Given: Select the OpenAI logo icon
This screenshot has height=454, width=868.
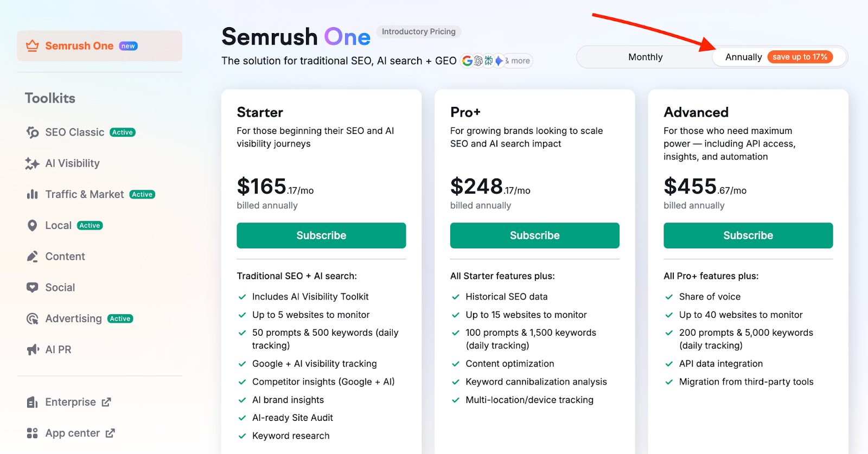Looking at the screenshot, I should [477, 61].
